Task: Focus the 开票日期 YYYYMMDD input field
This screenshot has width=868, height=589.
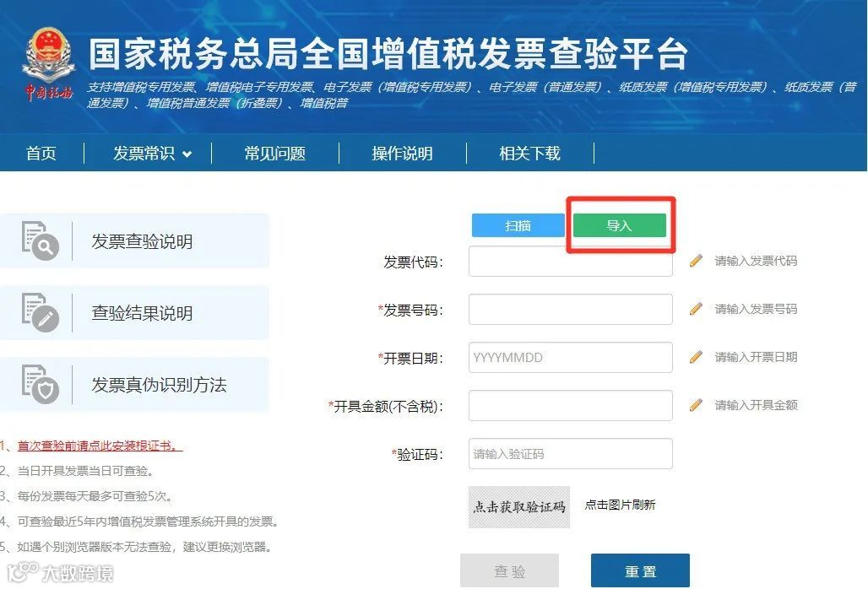Action: point(571,357)
